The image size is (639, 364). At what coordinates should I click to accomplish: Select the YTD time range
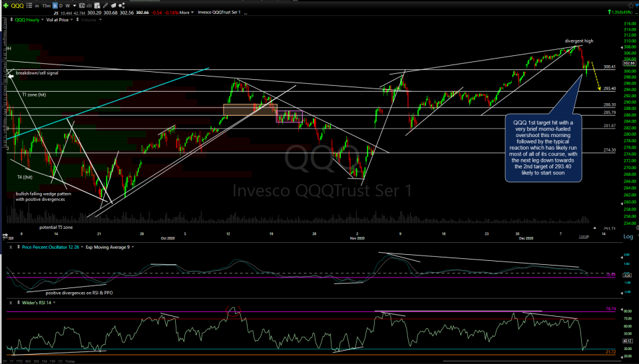pos(19,361)
